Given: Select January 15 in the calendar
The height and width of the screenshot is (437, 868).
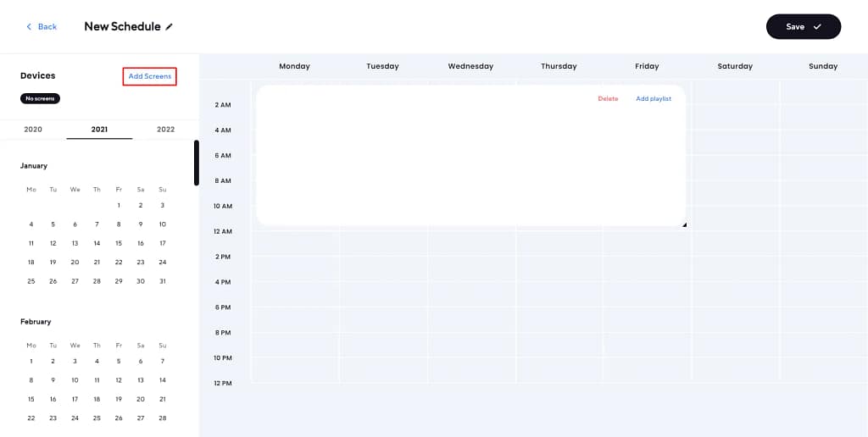Looking at the screenshot, I should coord(119,243).
